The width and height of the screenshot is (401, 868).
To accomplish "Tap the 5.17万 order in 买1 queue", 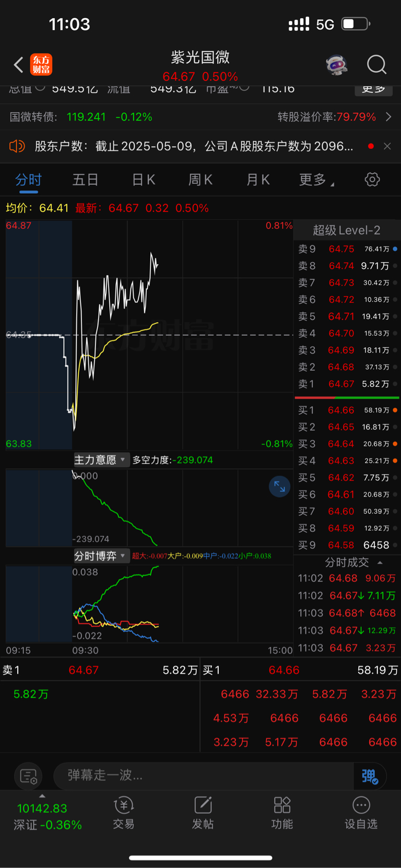I will 281,742.
